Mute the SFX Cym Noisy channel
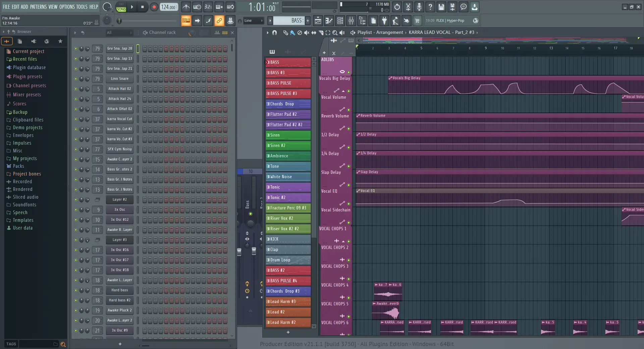The height and width of the screenshot is (349, 644). pyautogui.click(x=76, y=149)
